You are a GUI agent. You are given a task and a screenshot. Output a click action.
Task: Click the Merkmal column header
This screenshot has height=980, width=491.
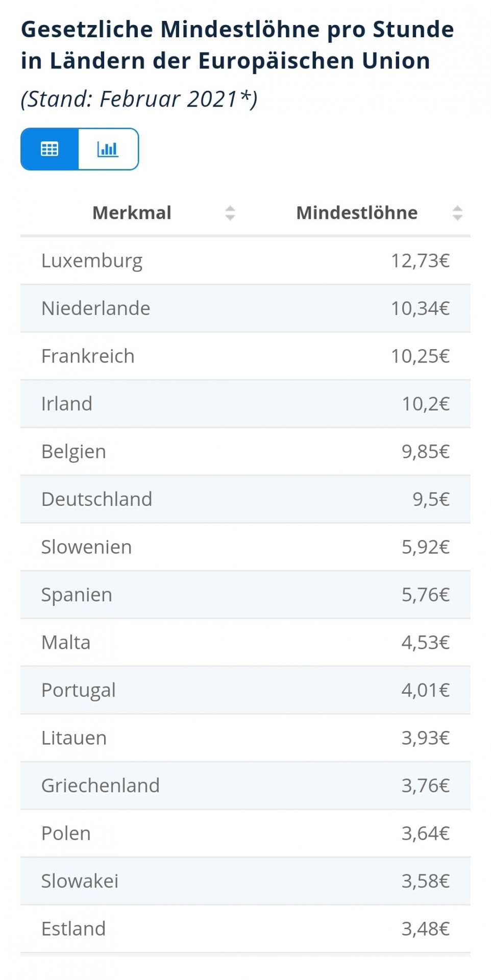132,213
